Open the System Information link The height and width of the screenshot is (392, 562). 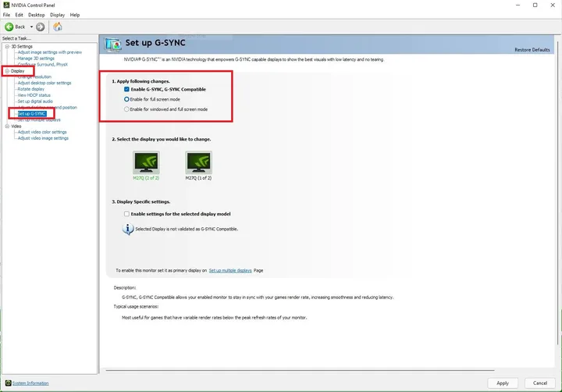click(x=30, y=383)
